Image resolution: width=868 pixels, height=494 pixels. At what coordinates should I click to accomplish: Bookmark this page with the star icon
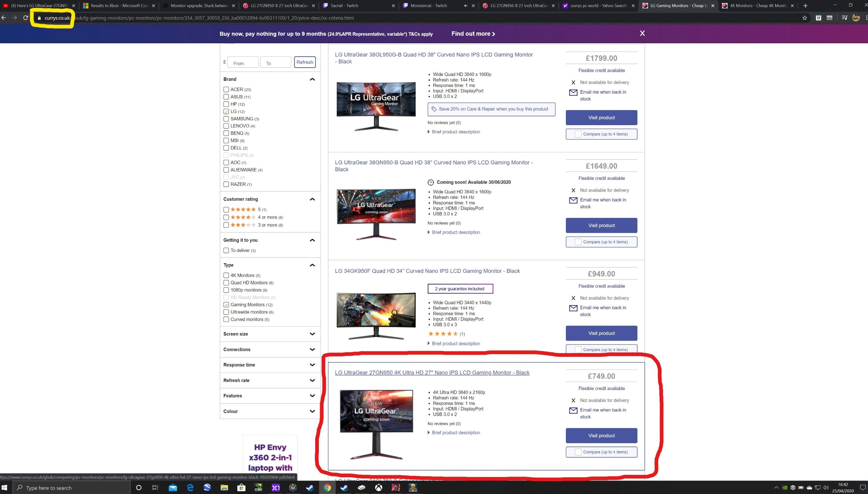click(x=805, y=18)
